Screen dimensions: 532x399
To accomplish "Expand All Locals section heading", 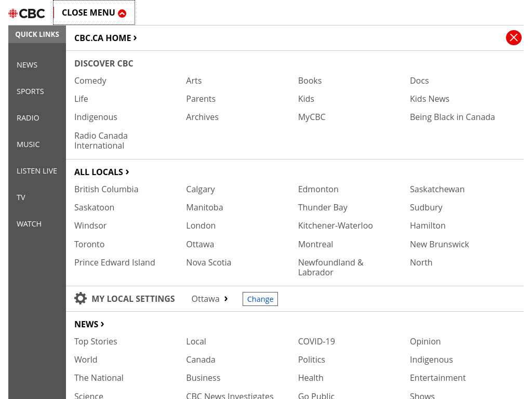I will 102,172.
